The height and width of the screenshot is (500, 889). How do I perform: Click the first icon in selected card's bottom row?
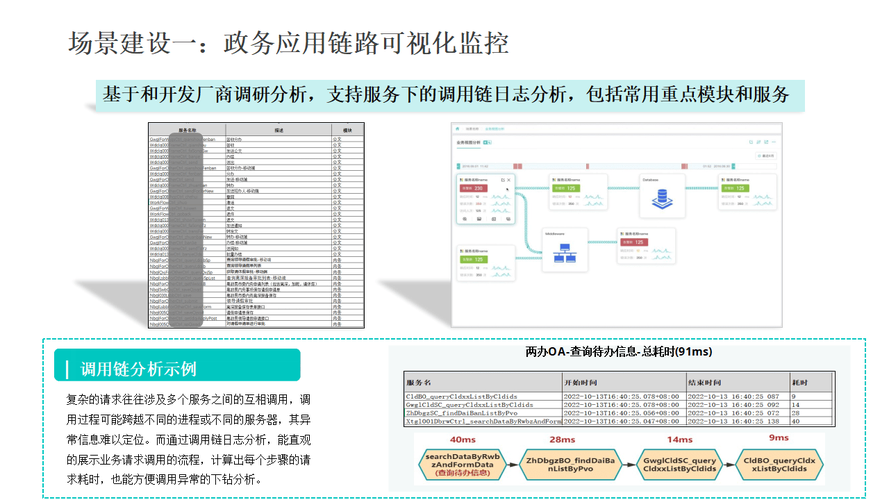point(465,219)
